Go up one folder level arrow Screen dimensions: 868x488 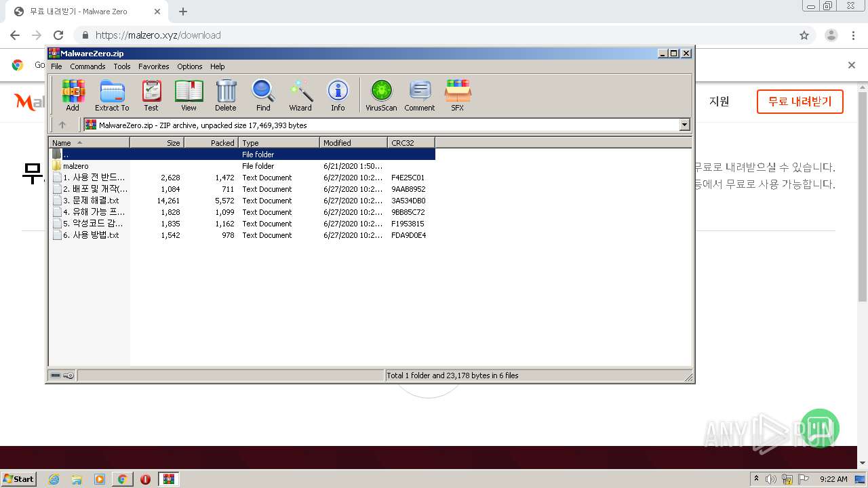[62, 125]
